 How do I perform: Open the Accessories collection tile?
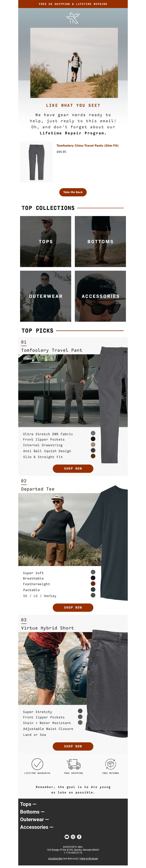100,296
